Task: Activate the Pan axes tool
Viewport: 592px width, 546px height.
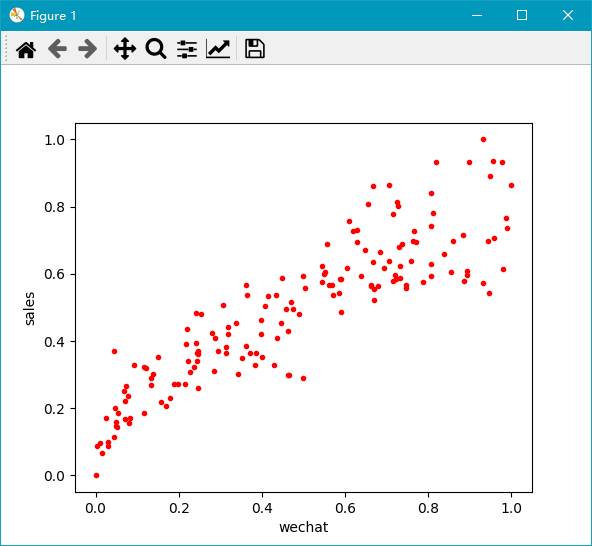Action: click(x=125, y=49)
